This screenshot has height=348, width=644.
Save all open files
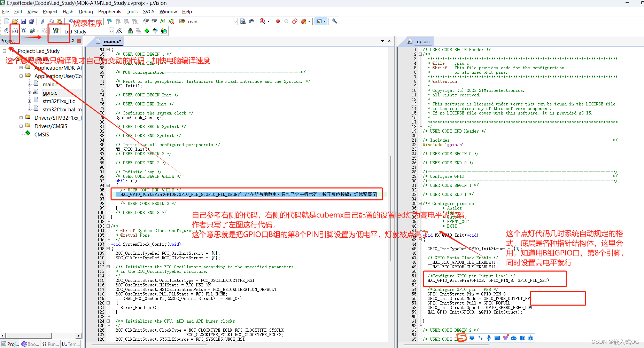pos(32,21)
